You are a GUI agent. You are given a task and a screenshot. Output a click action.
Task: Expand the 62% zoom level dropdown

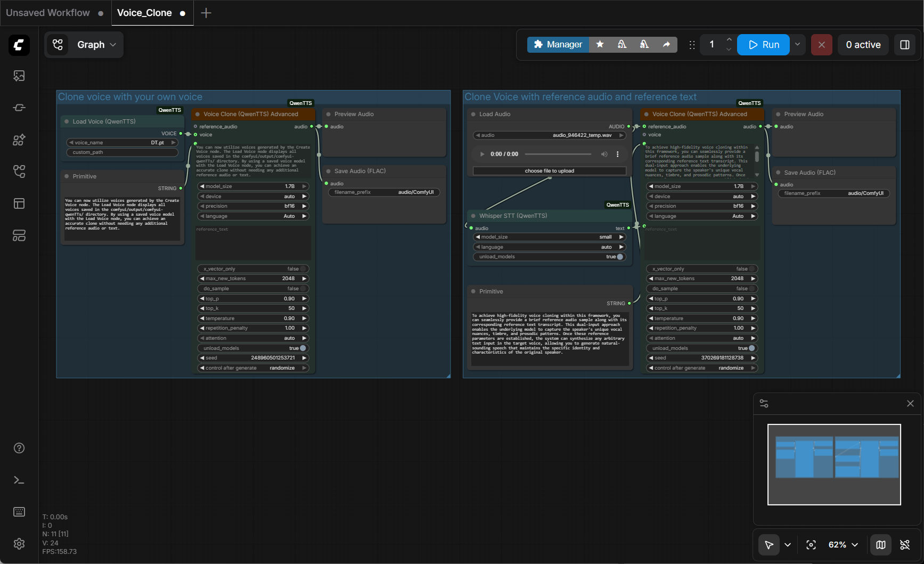tap(843, 545)
